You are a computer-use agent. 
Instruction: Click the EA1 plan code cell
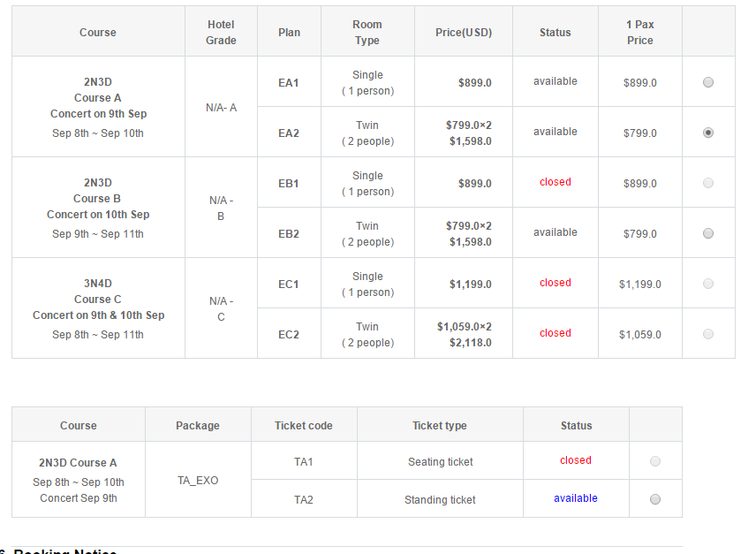[289, 82]
